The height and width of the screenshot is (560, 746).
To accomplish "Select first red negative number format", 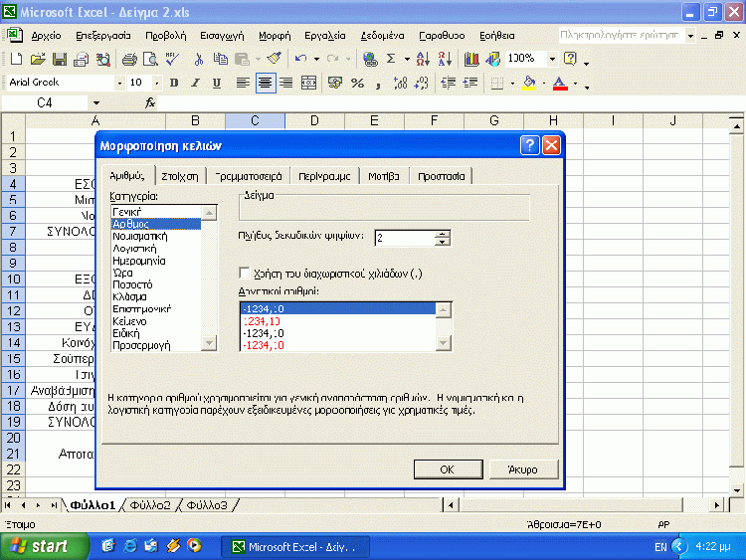I will (338, 321).
